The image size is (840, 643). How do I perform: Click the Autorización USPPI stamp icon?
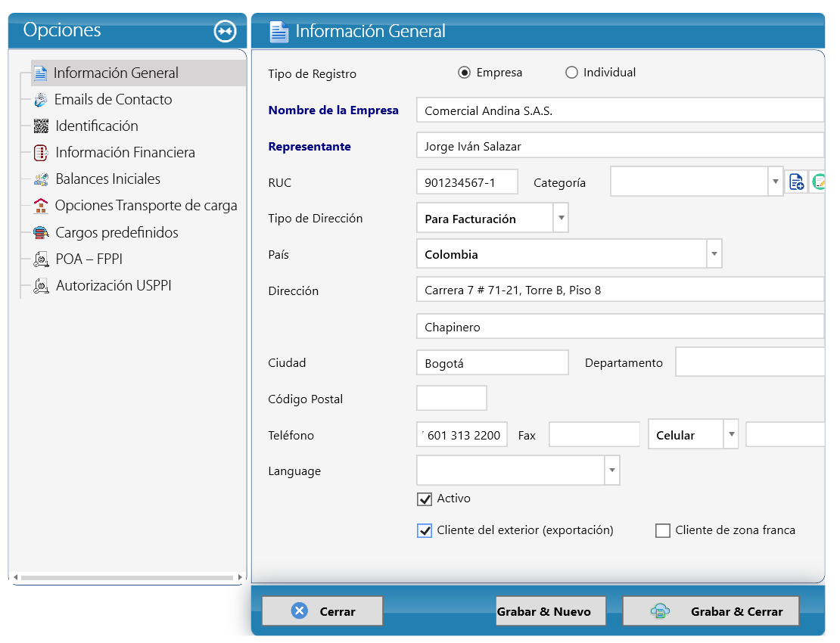(x=41, y=286)
